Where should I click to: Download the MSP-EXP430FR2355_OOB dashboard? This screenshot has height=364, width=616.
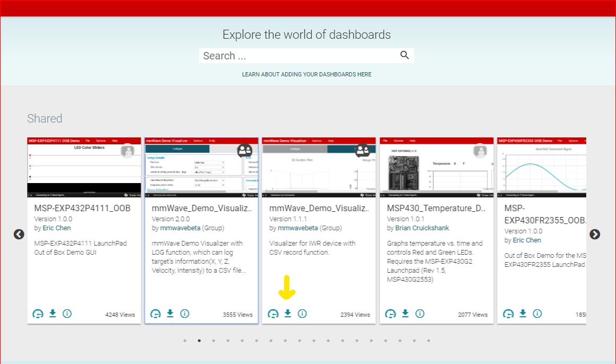[x=523, y=314]
